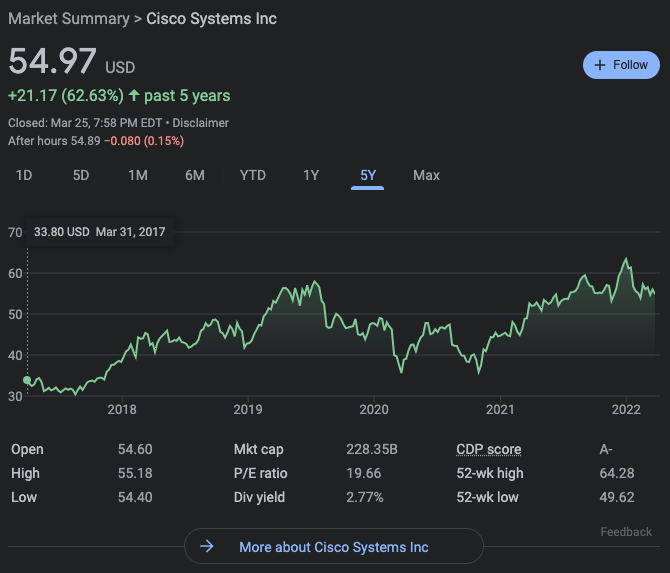Click the Follow button label
670x573 pixels.
(630, 65)
